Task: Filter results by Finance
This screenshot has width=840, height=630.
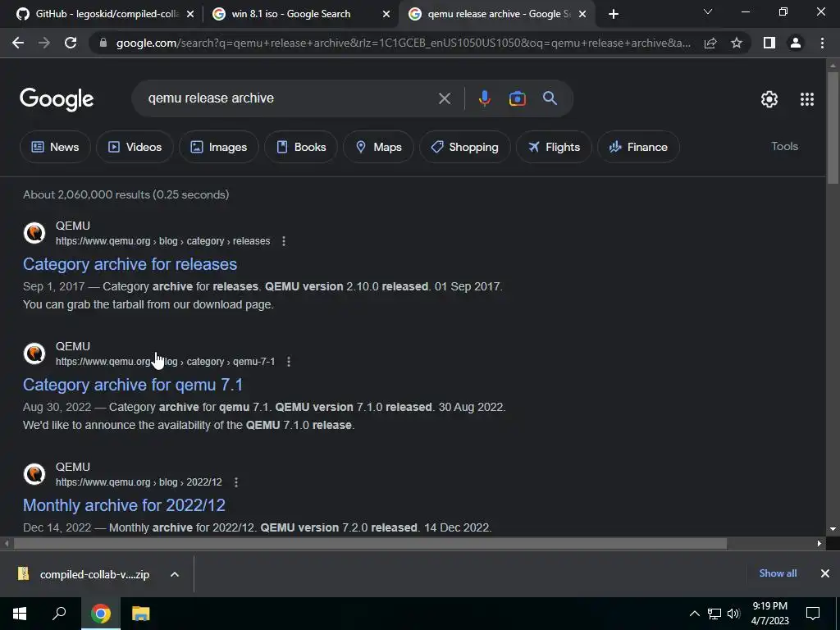Action: click(638, 147)
